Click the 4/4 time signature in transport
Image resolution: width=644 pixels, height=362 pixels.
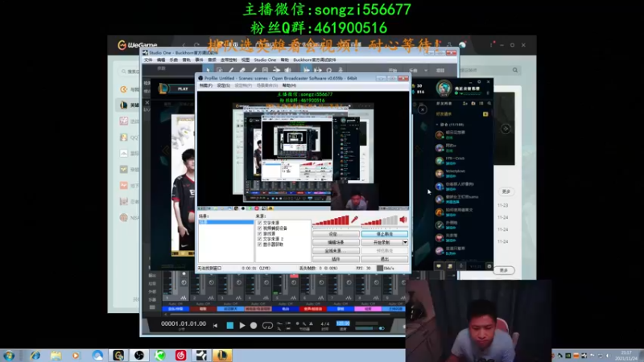325,324
